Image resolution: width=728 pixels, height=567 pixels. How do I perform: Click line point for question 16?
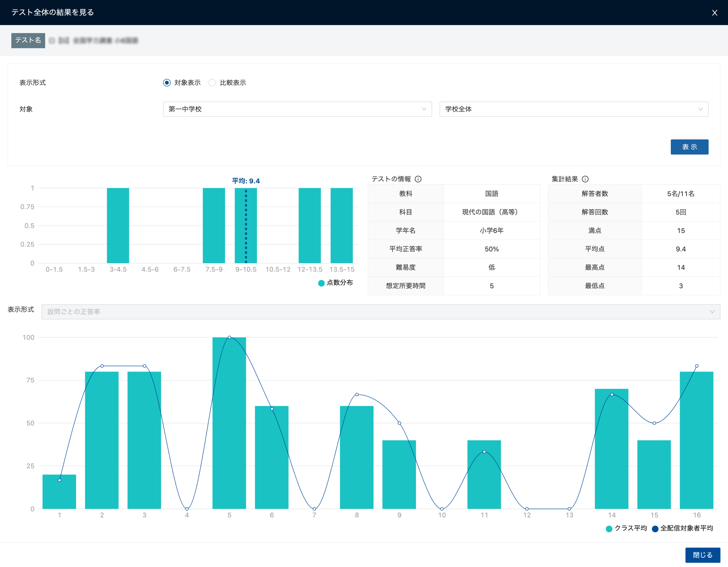(x=697, y=366)
